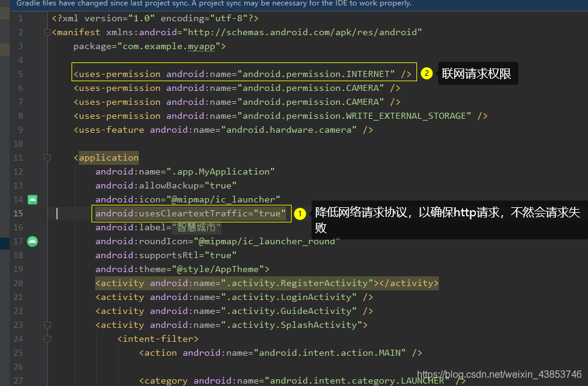Click line number 15 in the gutter

pos(18,214)
